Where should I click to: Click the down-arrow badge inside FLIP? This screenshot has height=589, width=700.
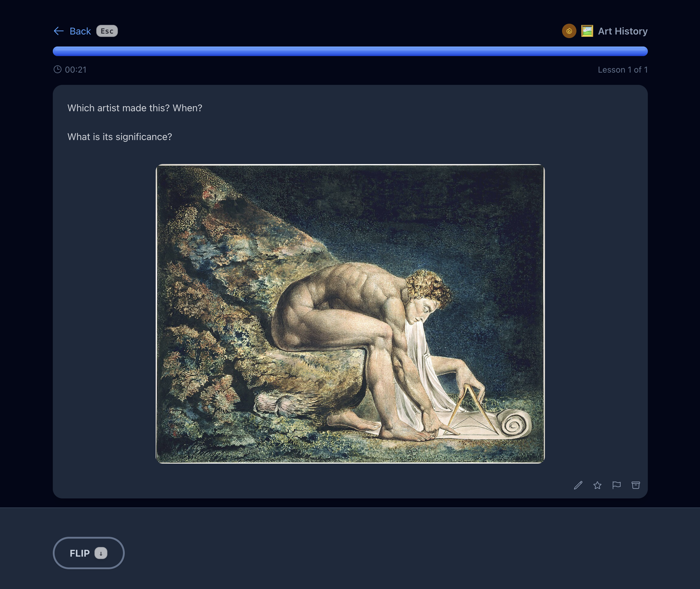point(101,553)
